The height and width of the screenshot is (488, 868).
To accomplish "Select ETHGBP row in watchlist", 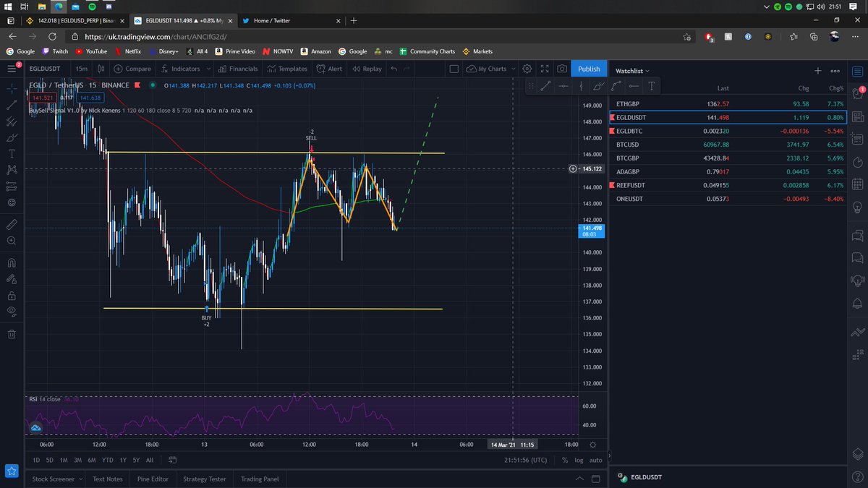I will (x=727, y=104).
